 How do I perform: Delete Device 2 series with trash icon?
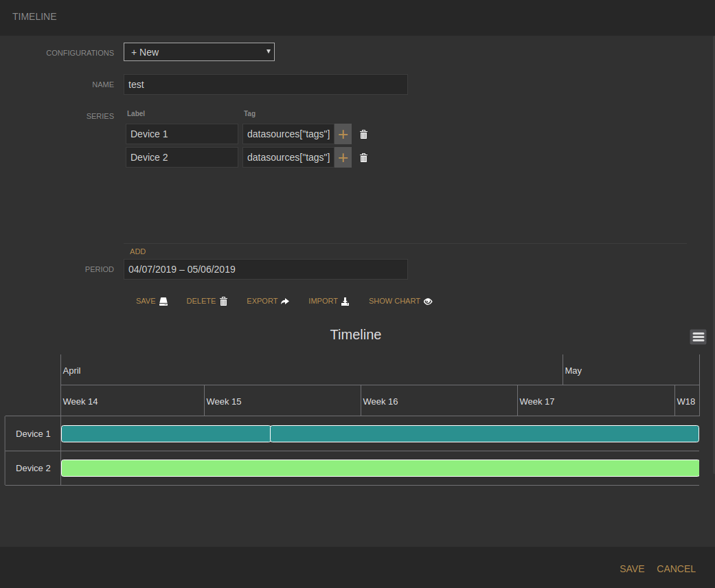pos(364,158)
